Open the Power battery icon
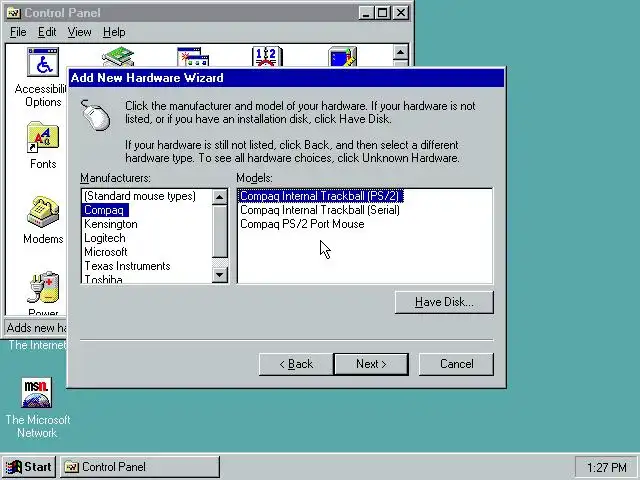The height and width of the screenshot is (480, 640). (x=43, y=287)
